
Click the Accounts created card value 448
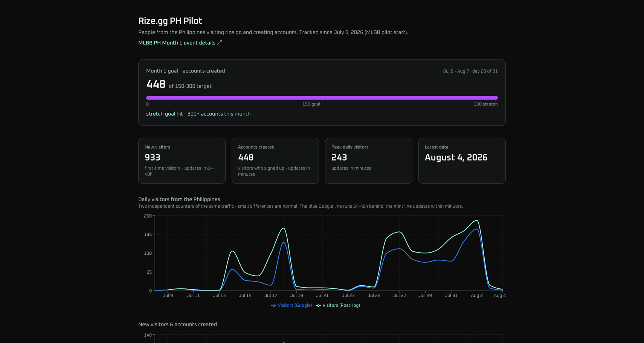246,158
